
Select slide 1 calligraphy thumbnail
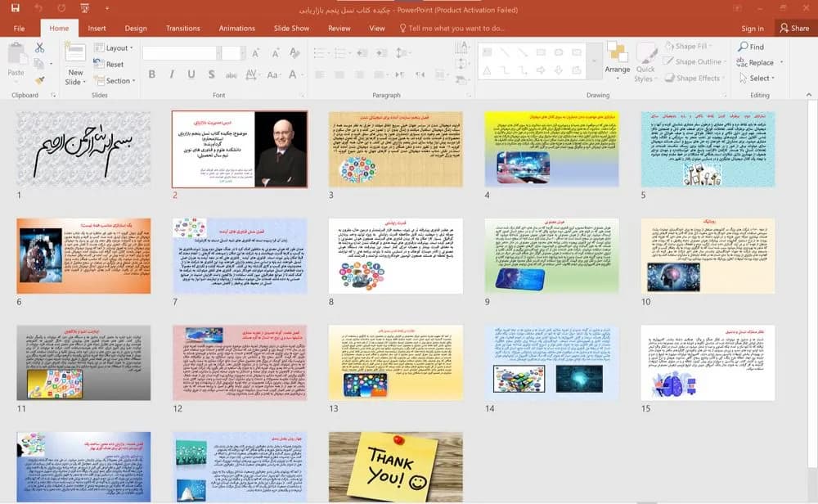(x=83, y=149)
